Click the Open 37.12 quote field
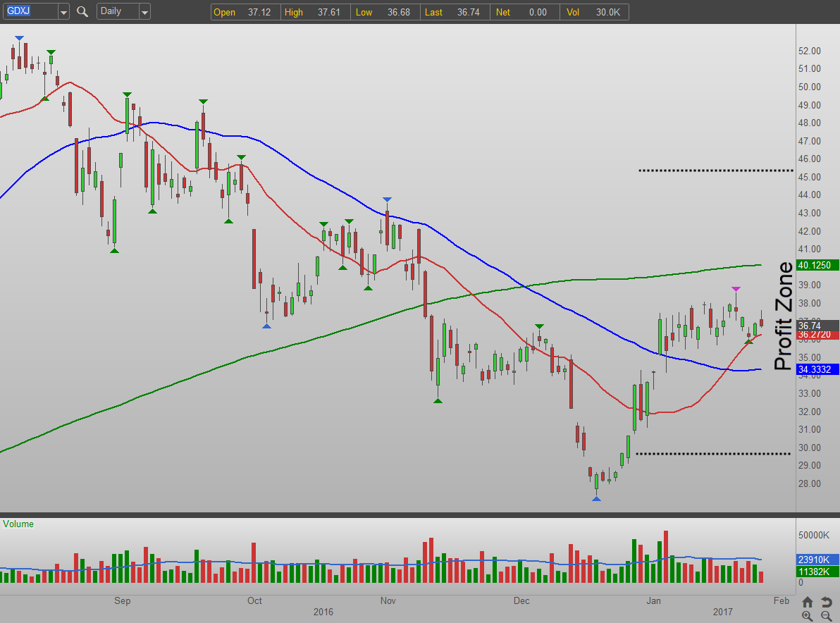Viewport: 840px width, 623px height. (x=245, y=12)
